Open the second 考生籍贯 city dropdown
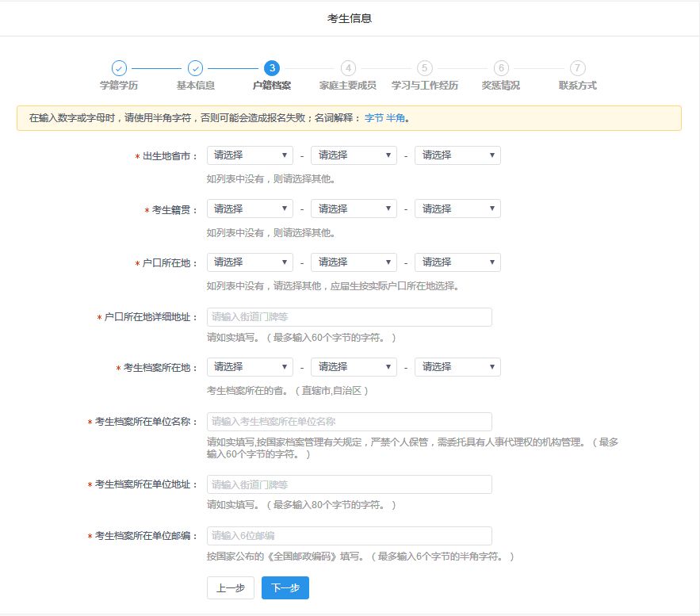 pos(354,209)
